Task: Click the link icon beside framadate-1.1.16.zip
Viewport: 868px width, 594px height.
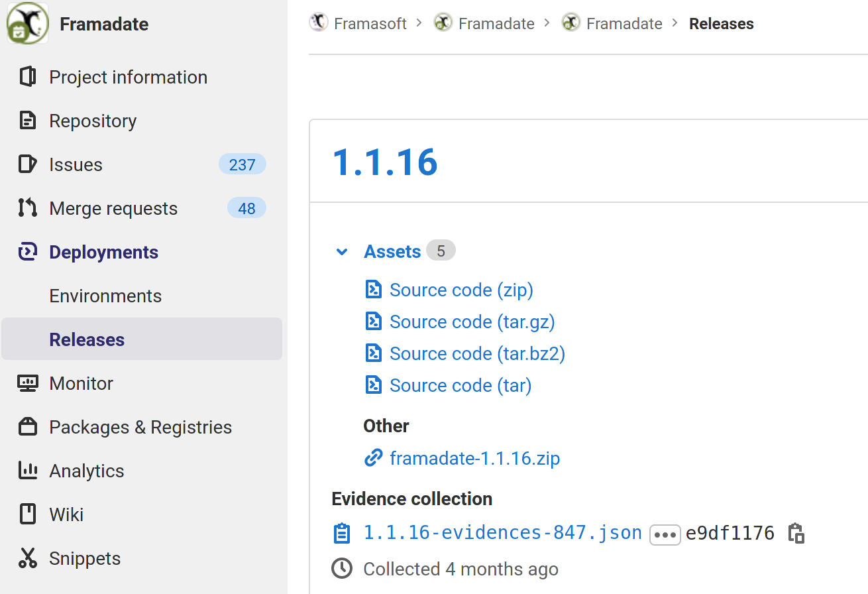Action: (374, 458)
